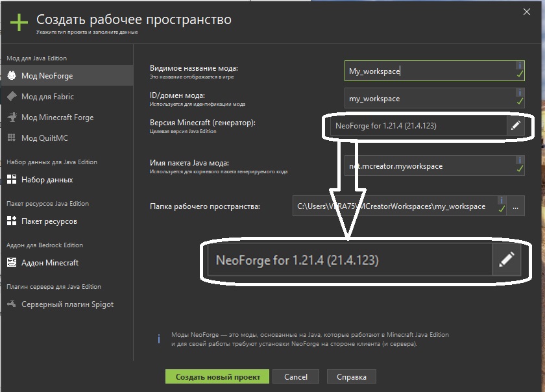Select the Мод NeoForge project type
Screen dimensions: 545x392
pos(67,75)
